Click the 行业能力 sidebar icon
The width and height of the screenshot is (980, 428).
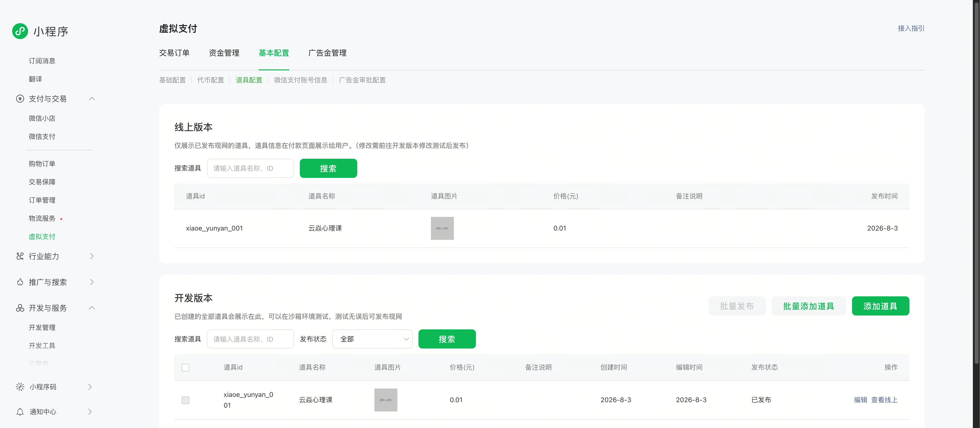tap(20, 256)
